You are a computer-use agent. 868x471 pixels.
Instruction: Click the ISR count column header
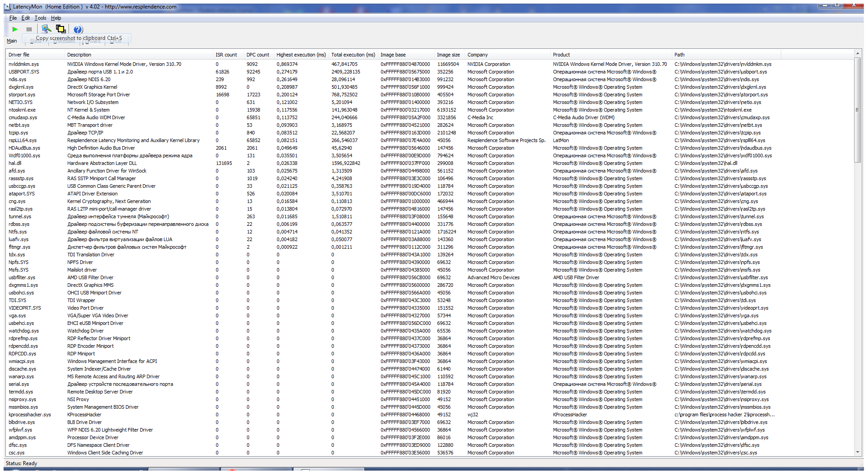point(226,55)
